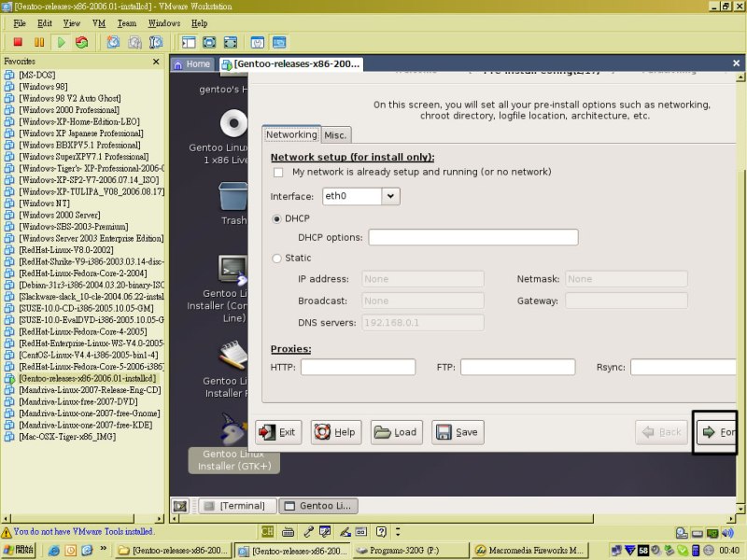Click the Summary View toolbar icon
The width and height of the screenshot is (747, 560).
(x=258, y=42)
